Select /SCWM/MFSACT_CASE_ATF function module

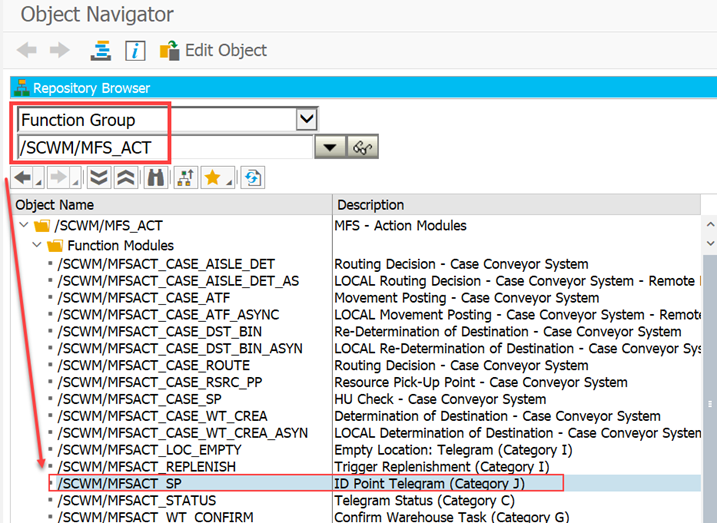144,298
